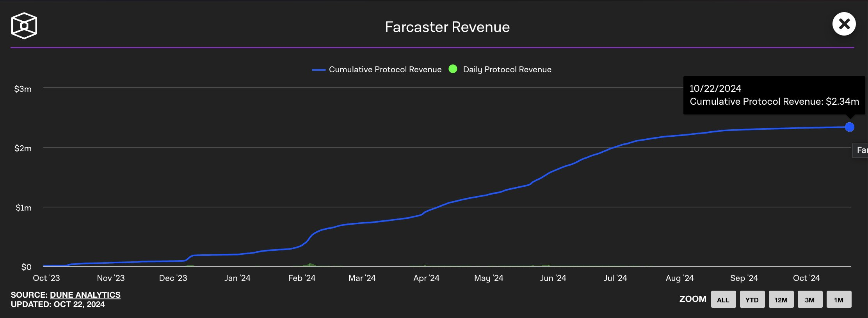
Task: Click the $0 y-axis label
Action: tap(26, 267)
